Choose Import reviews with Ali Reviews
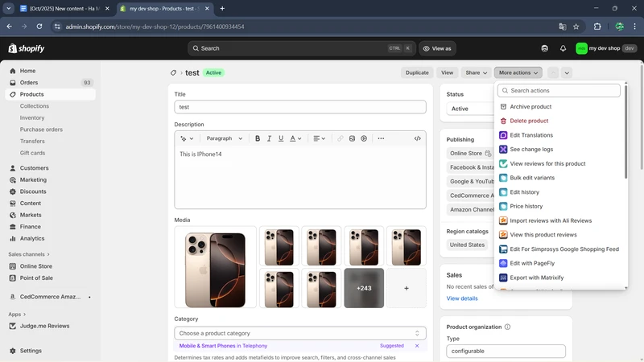This screenshot has height=362, width=644. coord(559,220)
